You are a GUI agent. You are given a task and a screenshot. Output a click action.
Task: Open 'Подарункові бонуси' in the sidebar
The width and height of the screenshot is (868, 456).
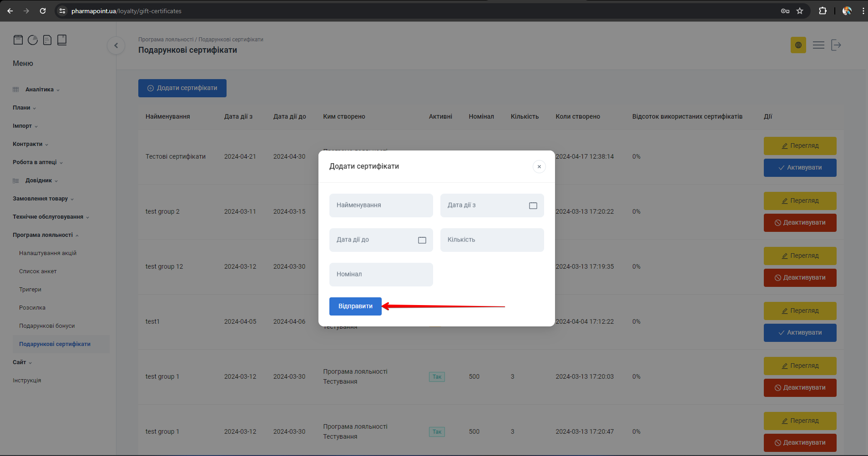[47, 326]
